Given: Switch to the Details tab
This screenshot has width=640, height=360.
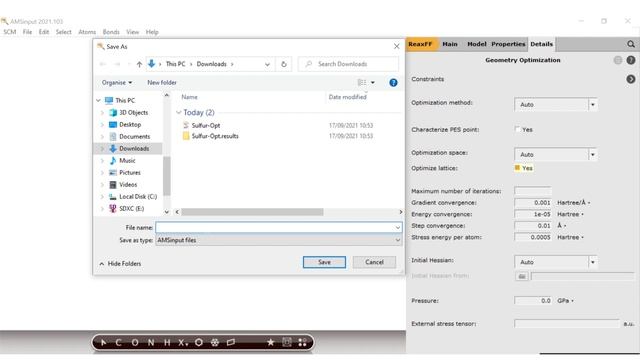Looking at the screenshot, I should (542, 44).
